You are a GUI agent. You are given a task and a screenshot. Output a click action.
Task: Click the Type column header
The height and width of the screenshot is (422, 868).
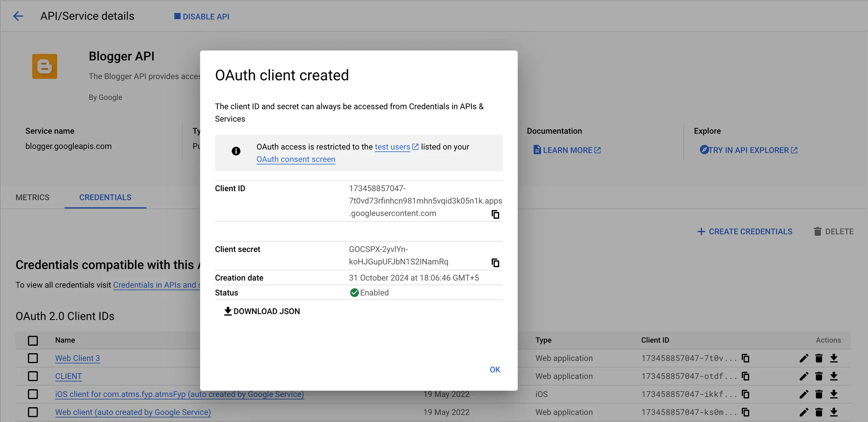[x=543, y=340]
